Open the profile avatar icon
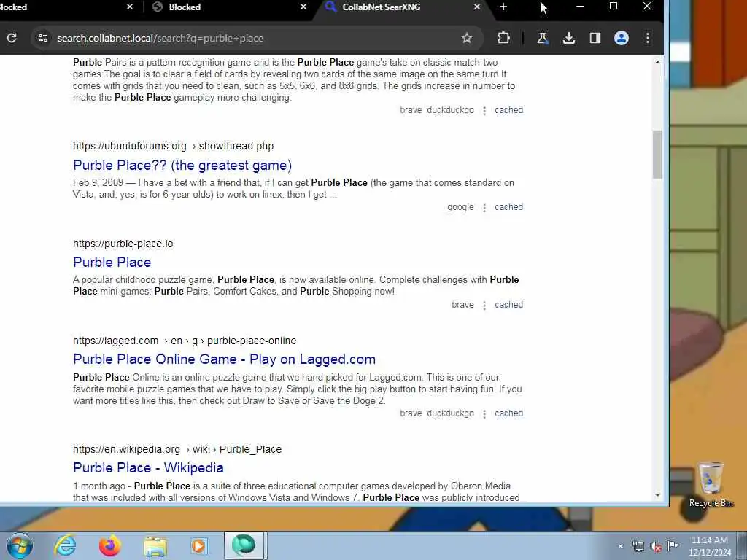747x560 pixels. (622, 38)
